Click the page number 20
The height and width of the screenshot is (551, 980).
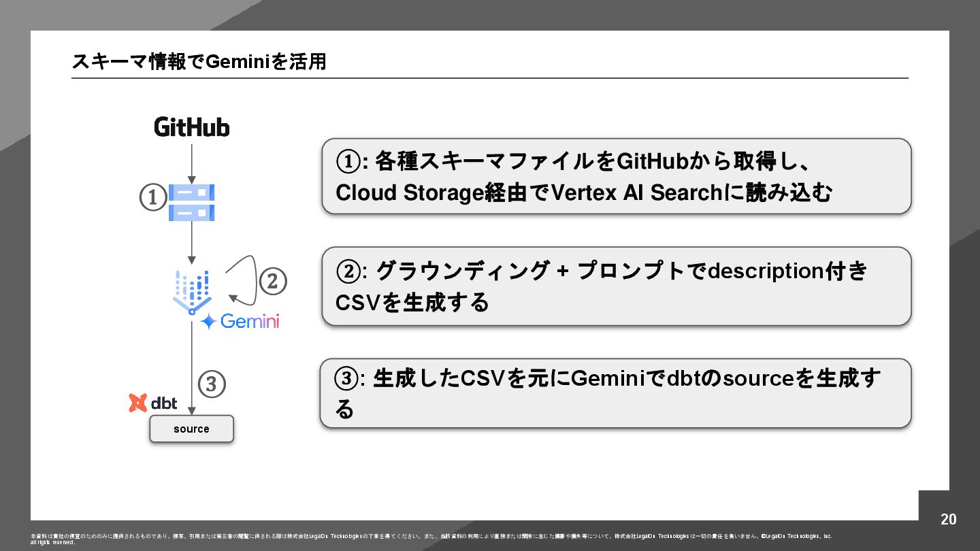point(948,520)
